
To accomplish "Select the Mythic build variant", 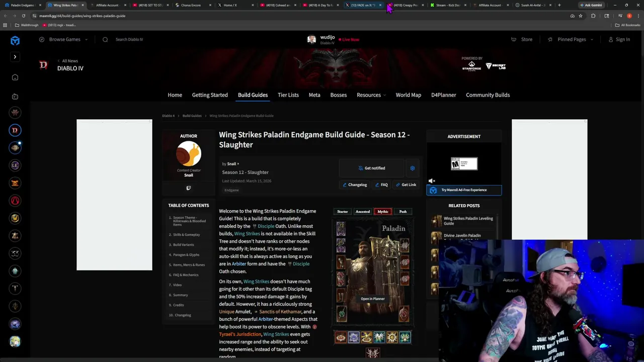I will pos(383,212).
